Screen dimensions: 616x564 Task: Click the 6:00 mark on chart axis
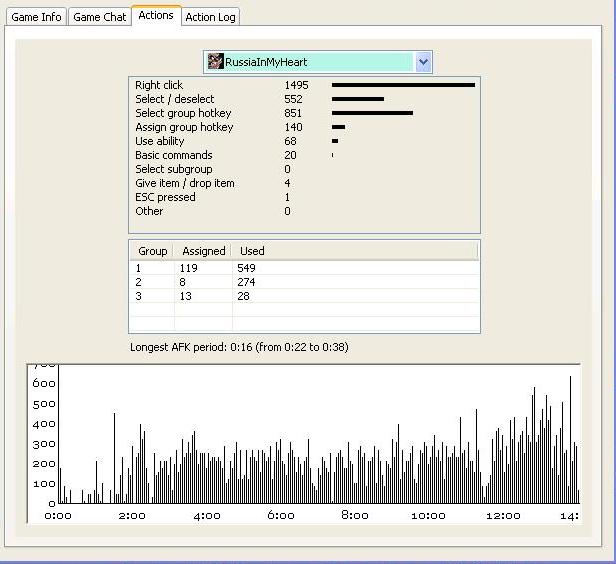click(280, 516)
